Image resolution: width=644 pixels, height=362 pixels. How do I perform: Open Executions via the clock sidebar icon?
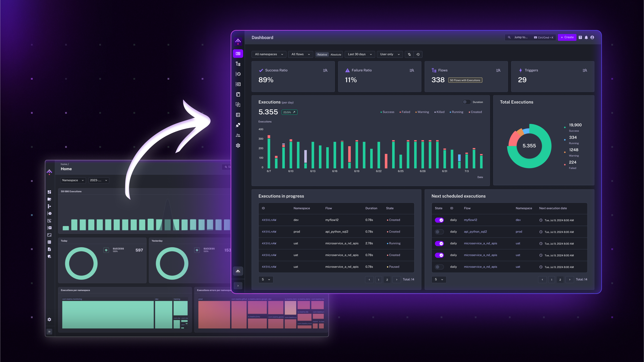pos(238,74)
